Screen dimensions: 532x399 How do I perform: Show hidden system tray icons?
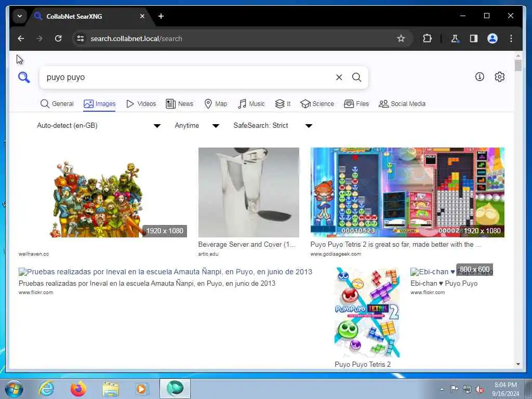click(442, 390)
